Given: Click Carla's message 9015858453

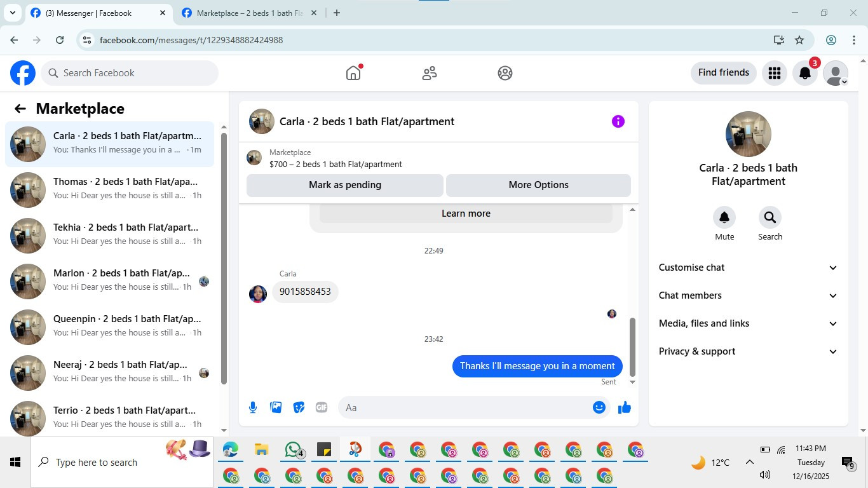Looking at the screenshot, I should [305, 292].
